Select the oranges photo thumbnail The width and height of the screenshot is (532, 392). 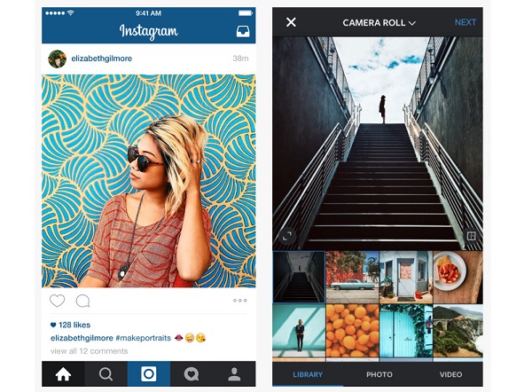pyautogui.click(x=352, y=331)
